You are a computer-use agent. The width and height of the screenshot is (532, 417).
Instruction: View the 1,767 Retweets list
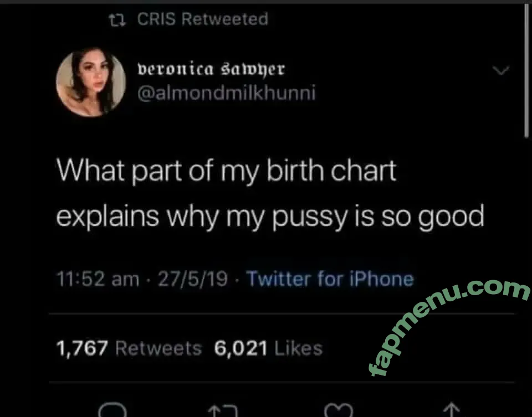pyautogui.click(x=129, y=348)
